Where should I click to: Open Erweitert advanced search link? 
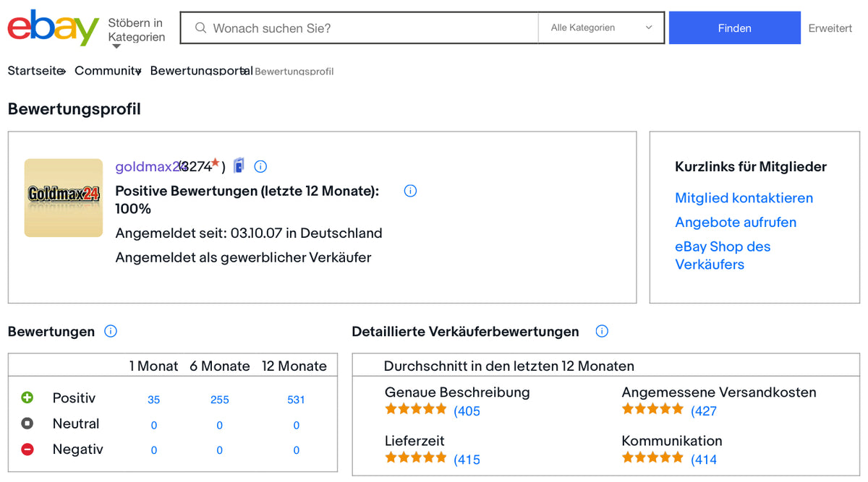tap(830, 28)
